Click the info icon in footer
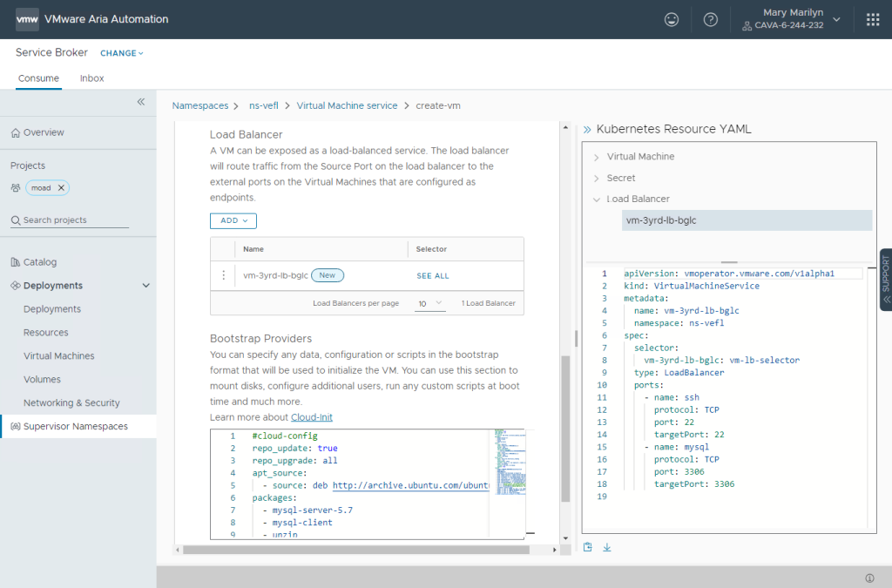The width and height of the screenshot is (892, 588). pos(869,578)
